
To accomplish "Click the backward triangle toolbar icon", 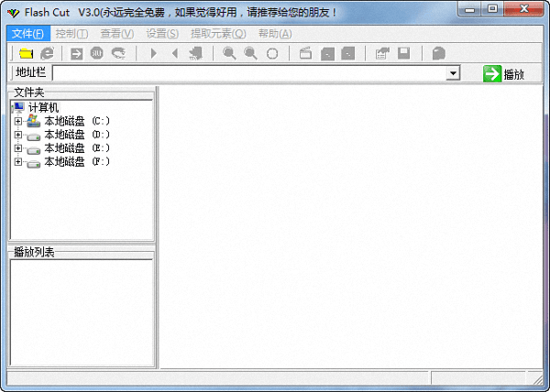I will (x=174, y=54).
